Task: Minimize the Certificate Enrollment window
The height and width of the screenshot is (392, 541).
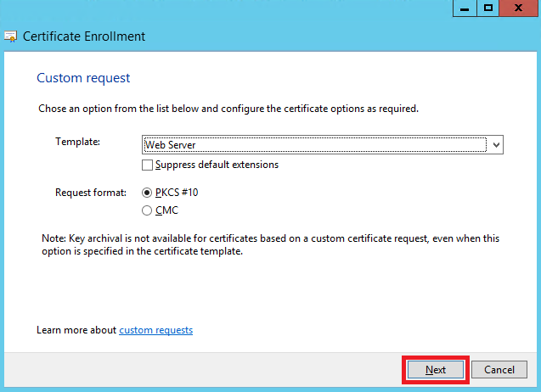Action: coord(465,8)
